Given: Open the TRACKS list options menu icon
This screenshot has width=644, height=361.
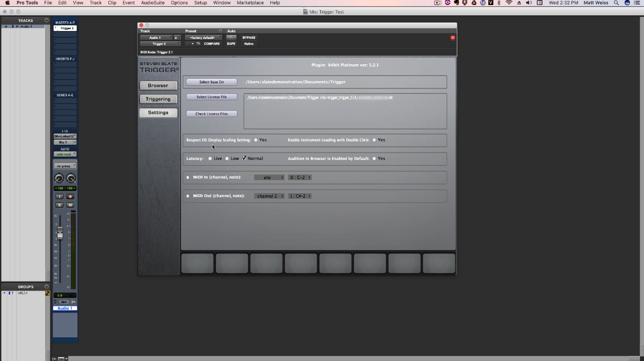Looking at the screenshot, I should [x=46, y=20].
